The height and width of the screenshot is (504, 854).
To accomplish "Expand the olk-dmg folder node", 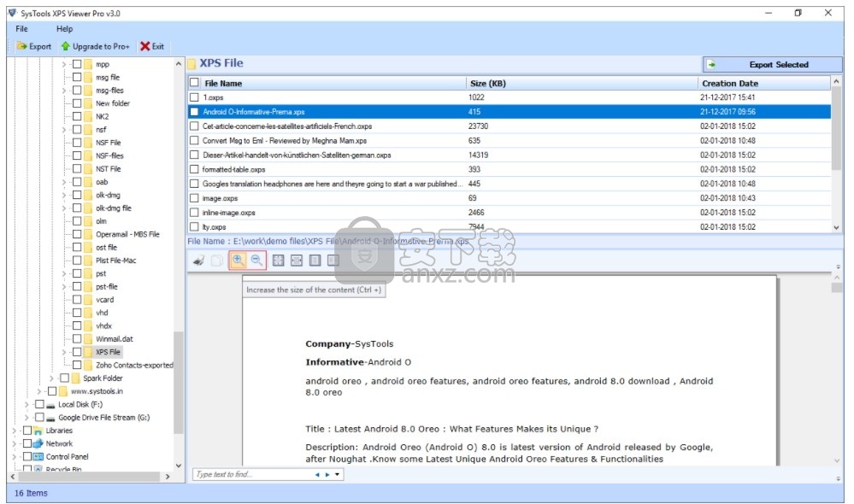I will (x=64, y=195).
